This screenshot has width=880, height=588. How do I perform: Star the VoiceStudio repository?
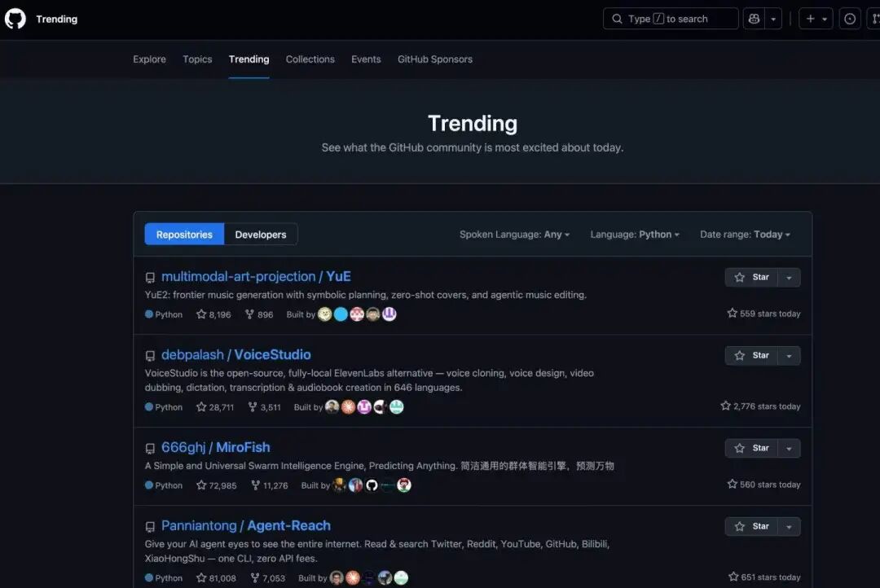[x=751, y=356]
